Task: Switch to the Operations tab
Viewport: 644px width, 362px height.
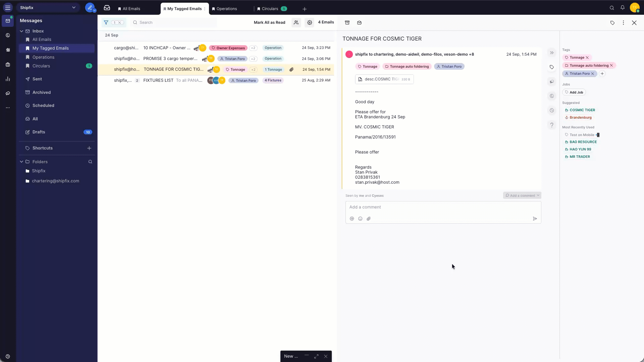Action: pyautogui.click(x=227, y=9)
